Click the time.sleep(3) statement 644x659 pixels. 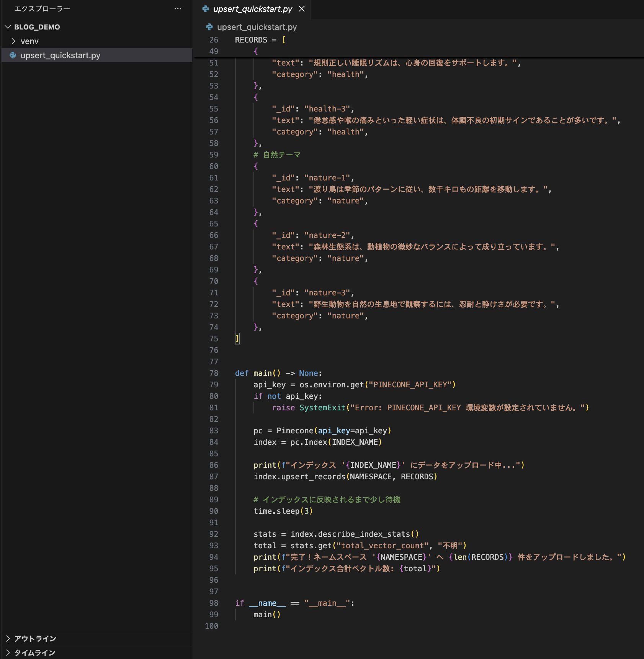pyautogui.click(x=283, y=511)
